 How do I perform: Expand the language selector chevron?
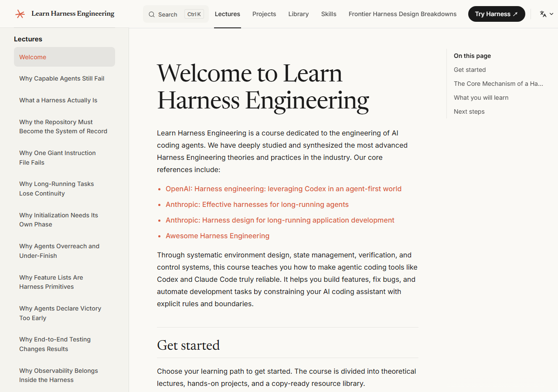tap(551, 14)
